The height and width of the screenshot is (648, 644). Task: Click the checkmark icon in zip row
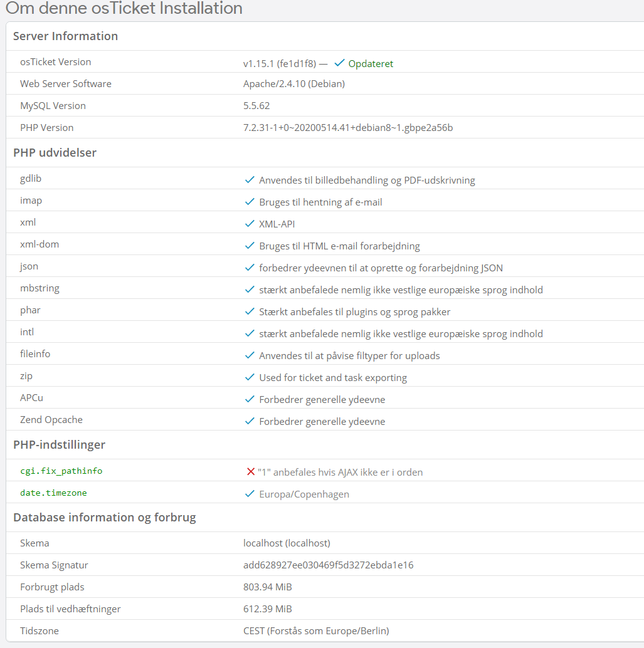tap(250, 377)
